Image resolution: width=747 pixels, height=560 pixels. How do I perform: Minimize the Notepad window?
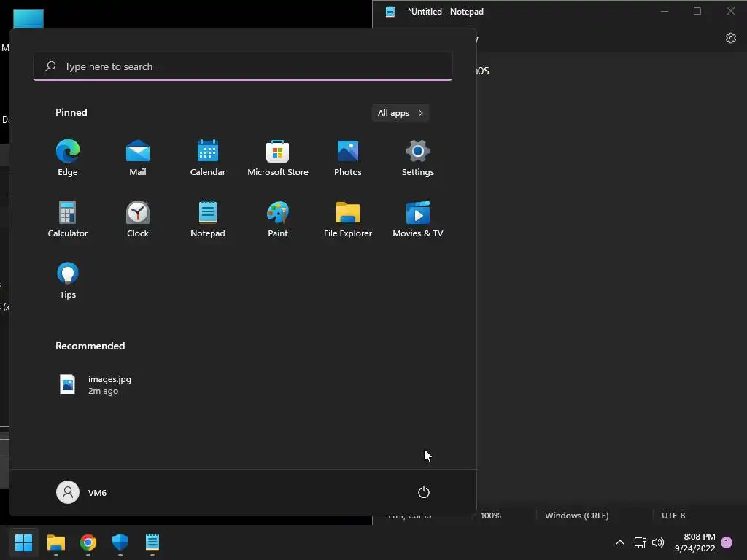pyautogui.click(x=665, y=11)
